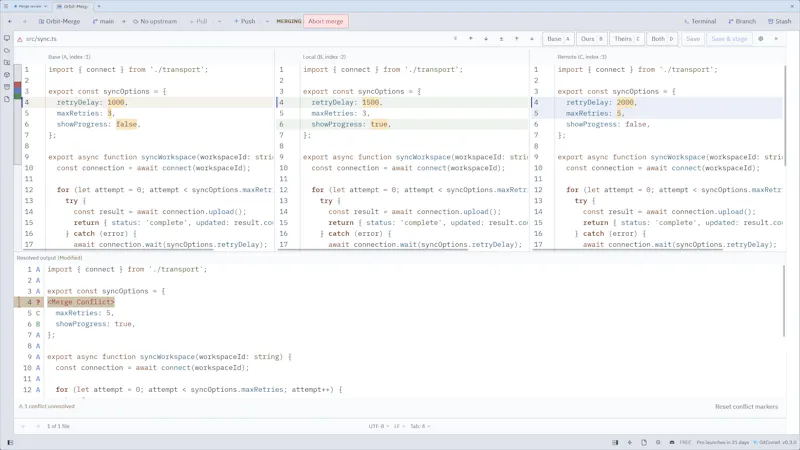Jump to first conflict icon
This screenshot has width=800, height=450.
click(455, 39)
